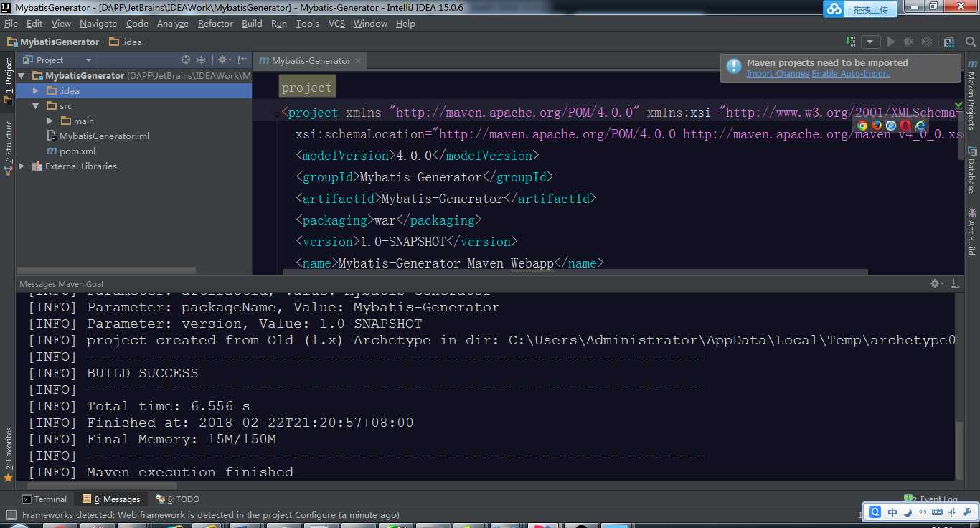Click the notification info bubble icon
This screenshot has width=980, height=528.
point(733,66)
